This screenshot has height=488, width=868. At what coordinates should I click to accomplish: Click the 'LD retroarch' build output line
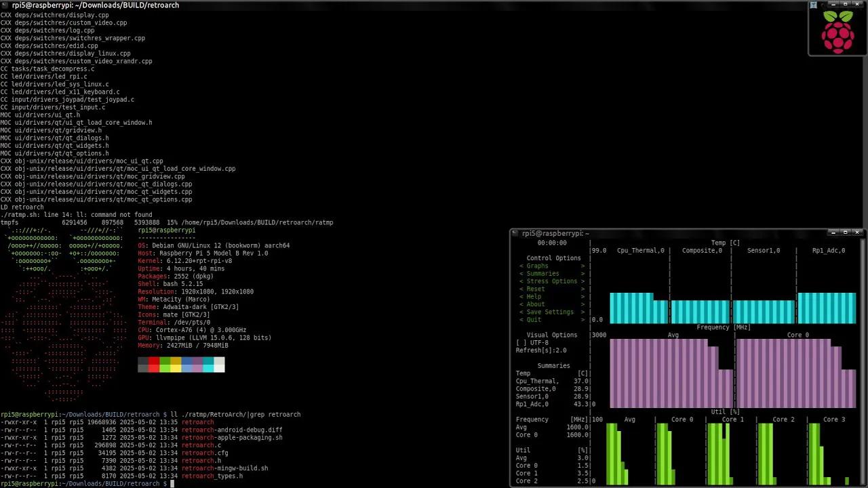pyautogui.click(x=22, y=207)
